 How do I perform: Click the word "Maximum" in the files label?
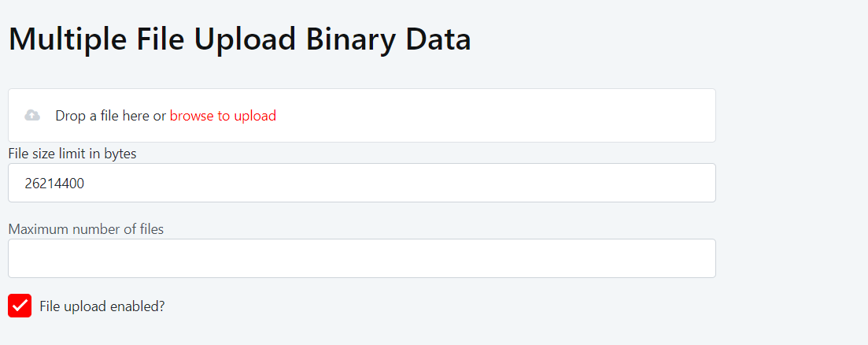click(x=38, y=229)
